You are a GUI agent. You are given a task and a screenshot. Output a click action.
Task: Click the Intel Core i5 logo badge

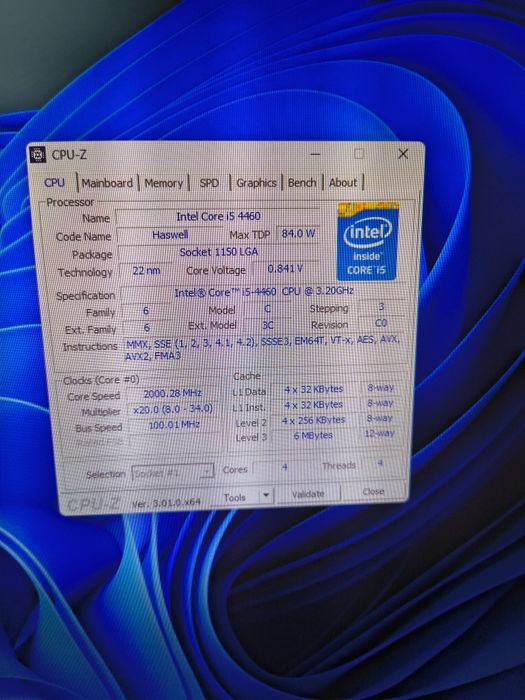pos(366,241)
